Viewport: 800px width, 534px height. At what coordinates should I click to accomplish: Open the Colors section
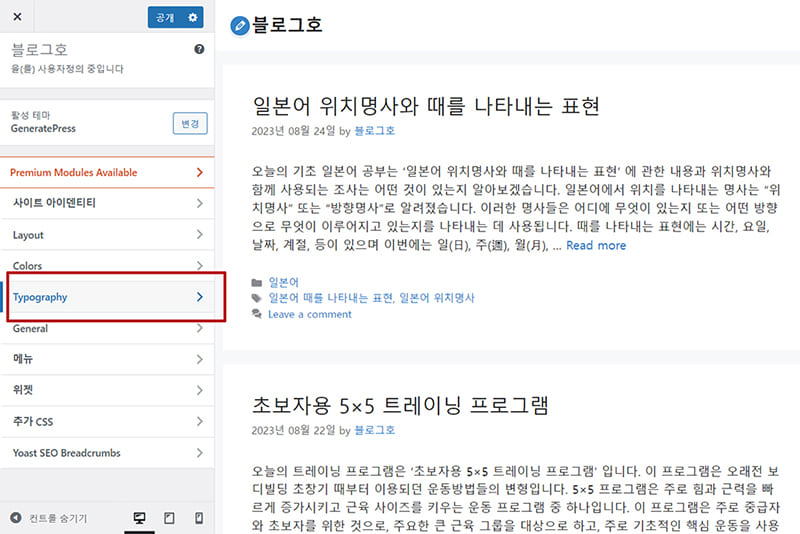pos(107,265)
